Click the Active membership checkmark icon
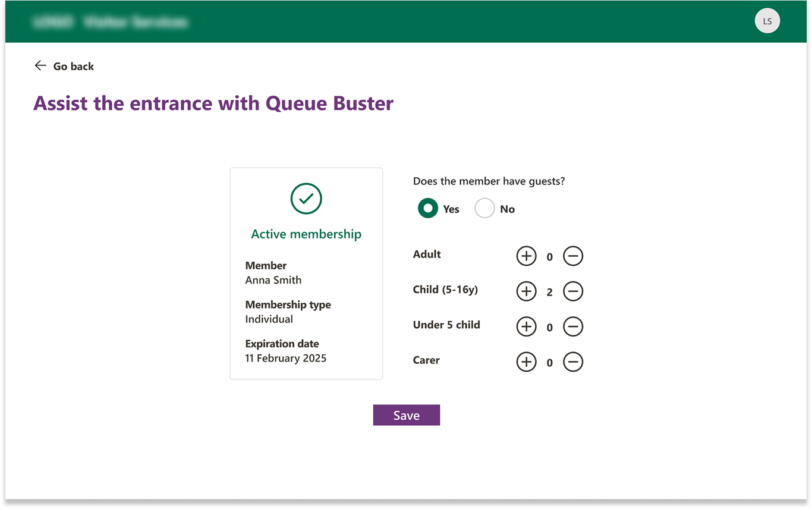Image resolution: width=812 pixels, height=509 pixels. pos(306,199)
